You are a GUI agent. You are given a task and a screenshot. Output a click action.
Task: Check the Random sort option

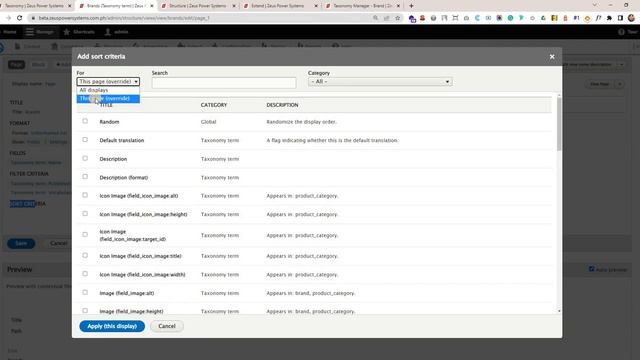[85, 121]
